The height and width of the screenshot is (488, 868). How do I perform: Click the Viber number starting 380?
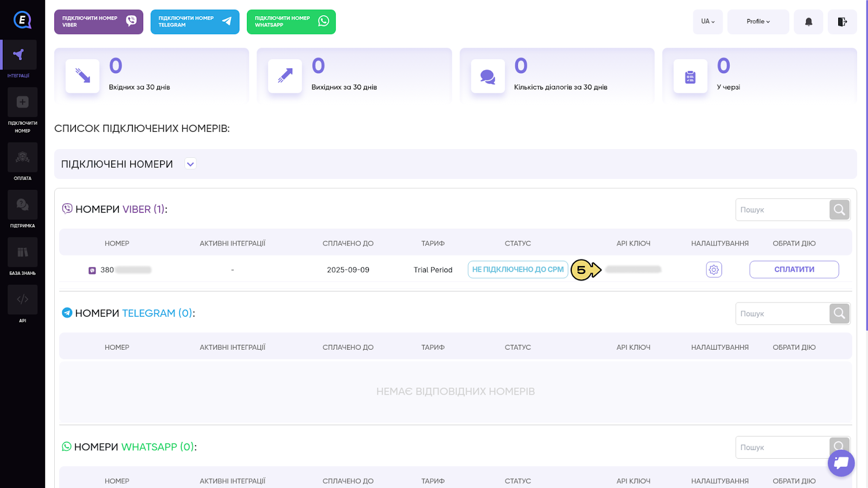(126, 270)
